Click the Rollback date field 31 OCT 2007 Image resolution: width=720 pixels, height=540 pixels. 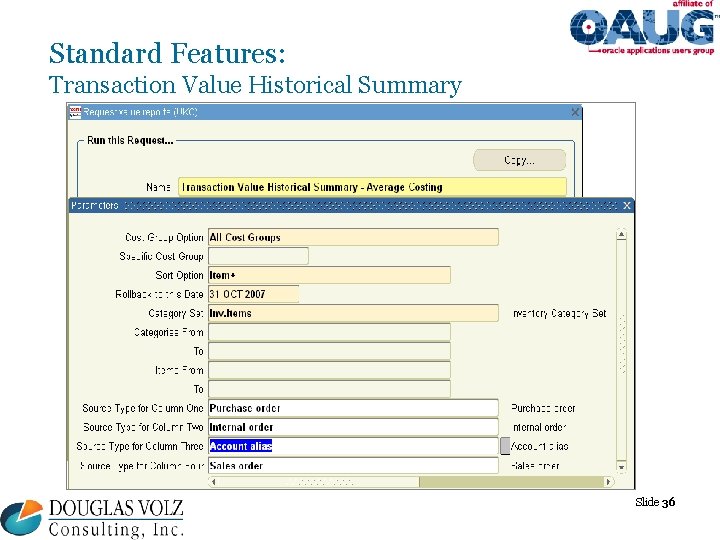[x=253, y=294]
